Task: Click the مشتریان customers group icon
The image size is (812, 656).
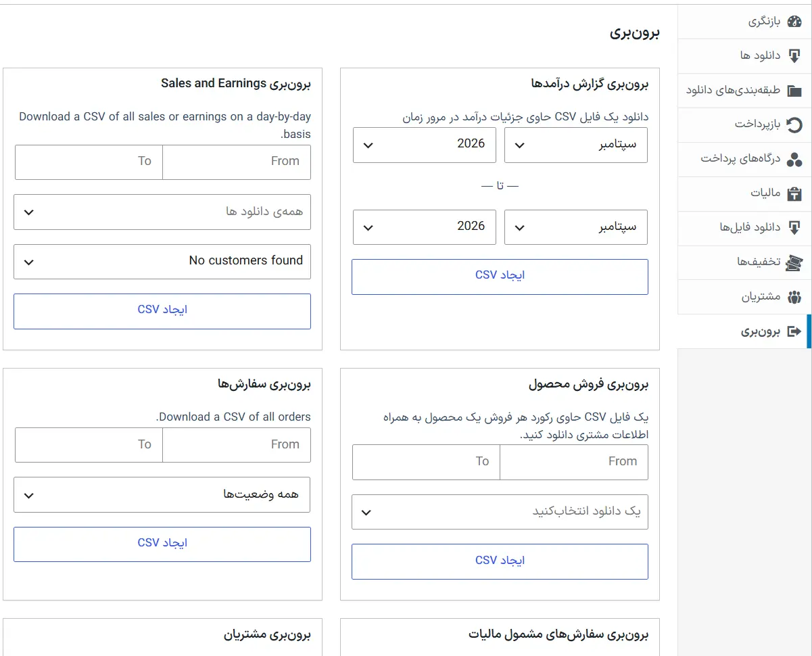Action: pyautogui.click(x=794, y=297)
